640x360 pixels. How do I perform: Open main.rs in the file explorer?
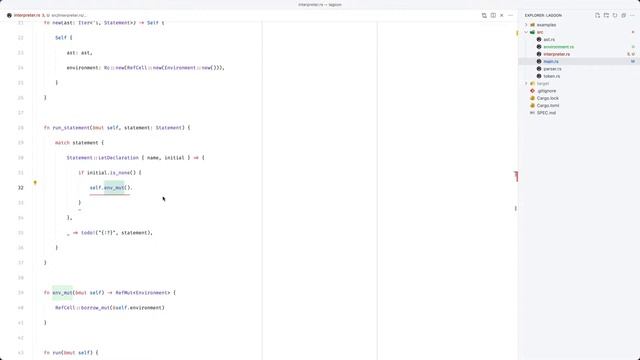tap(551, 62)
